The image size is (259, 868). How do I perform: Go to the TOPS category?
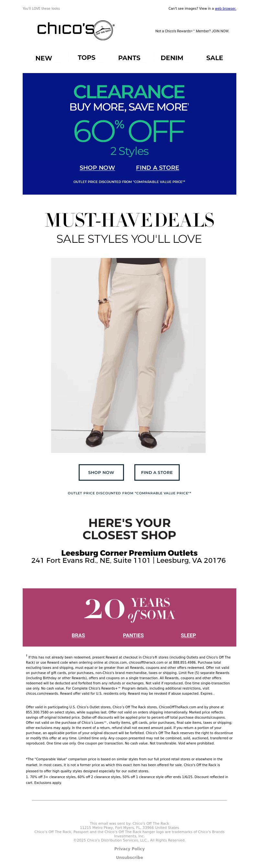(x=87, y=58)
